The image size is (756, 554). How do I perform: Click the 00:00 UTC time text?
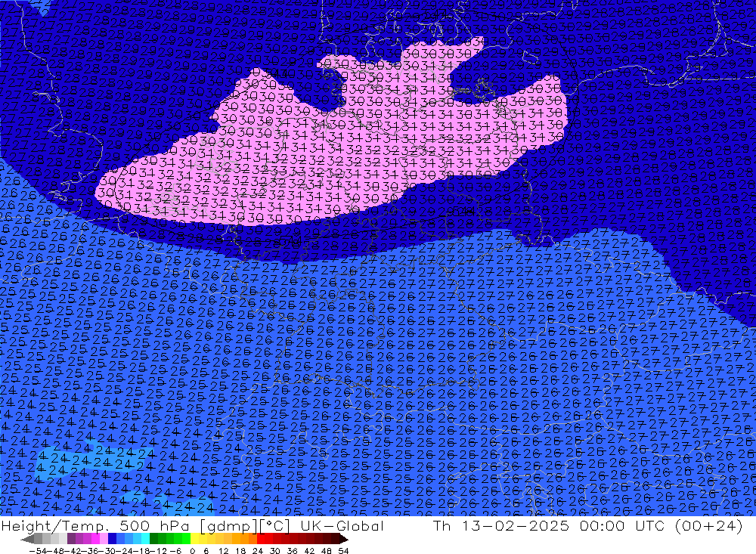tap(622, 527)
